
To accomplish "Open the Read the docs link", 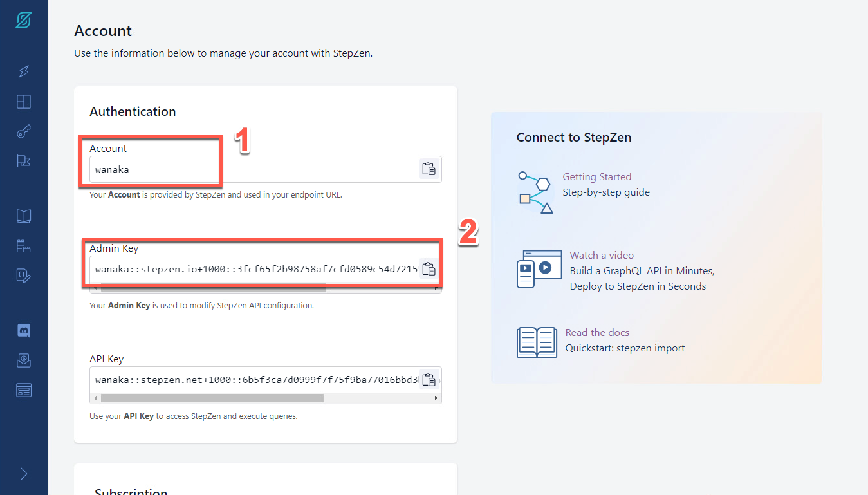I will click(597, 333).
